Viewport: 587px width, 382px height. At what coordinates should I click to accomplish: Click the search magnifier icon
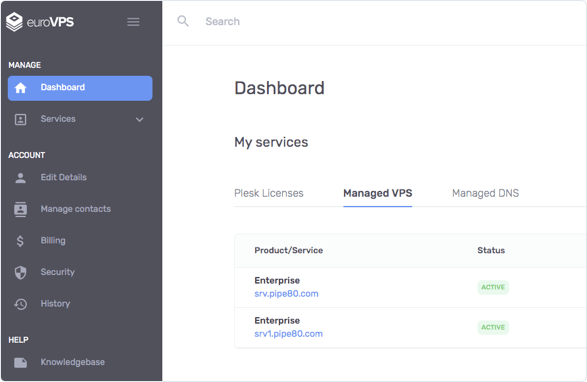tap(183, 21)
